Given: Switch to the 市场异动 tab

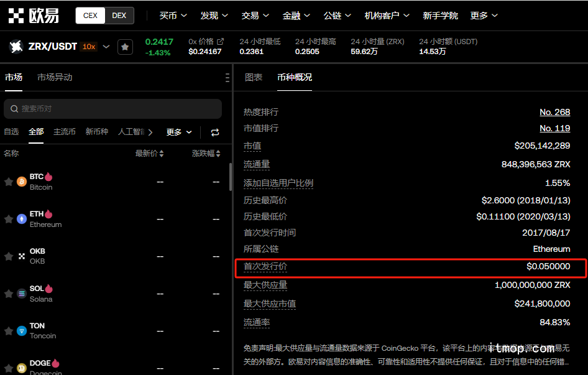Looking at the screenshot, I should [x=55, y=77].
